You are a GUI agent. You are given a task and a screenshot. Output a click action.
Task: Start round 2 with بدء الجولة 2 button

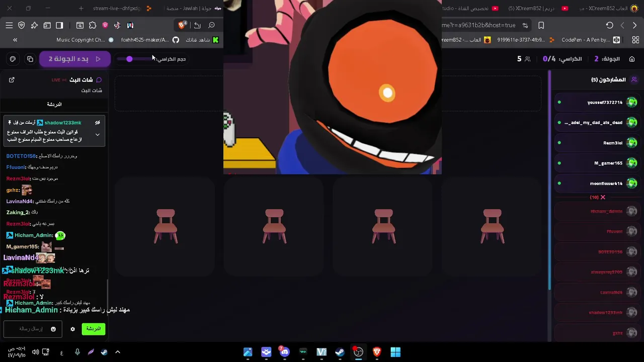(74, 59)
